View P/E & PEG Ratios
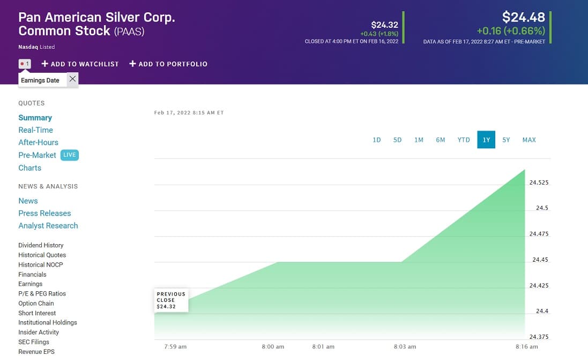 pyautogui.click(x=42, y=293)
